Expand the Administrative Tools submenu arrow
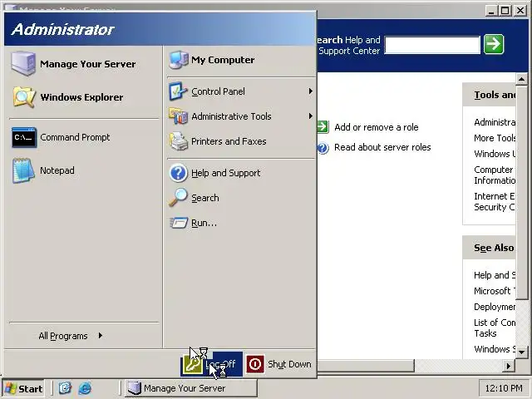532x399 pixels. point(310,116)
